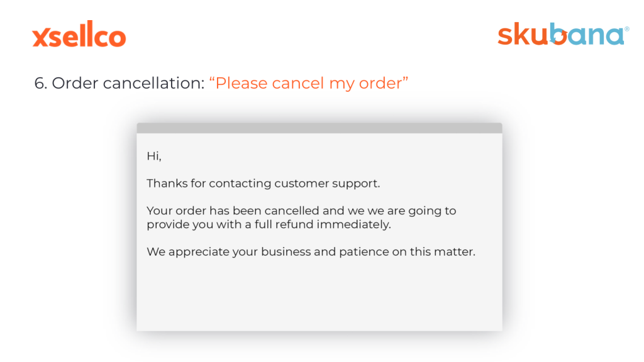Click the "6. Order cancellation:" heading

pyautogui.click(x=119, y=83)
